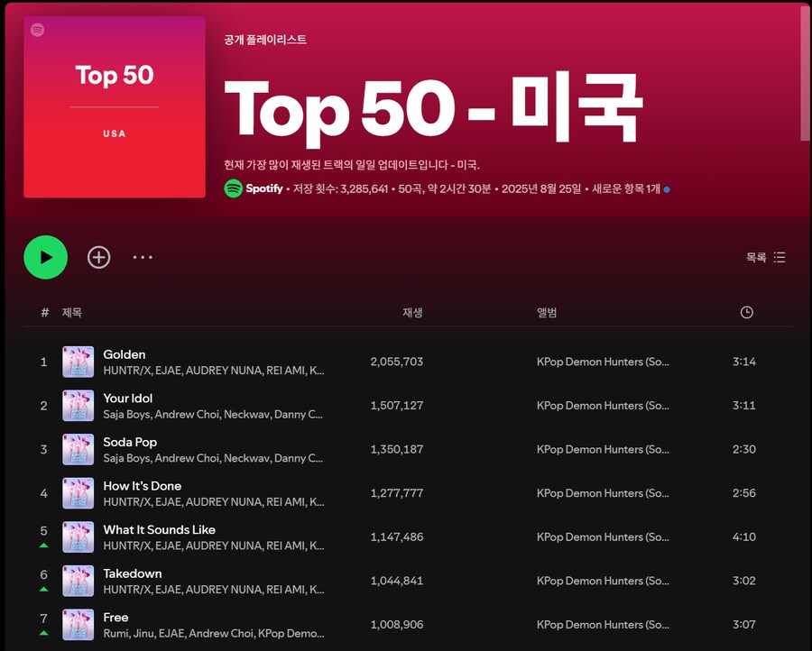The height and width of the screenshot is (651, 812).
Task: Click the clock duration column header icon
Action: coord(746,312)
